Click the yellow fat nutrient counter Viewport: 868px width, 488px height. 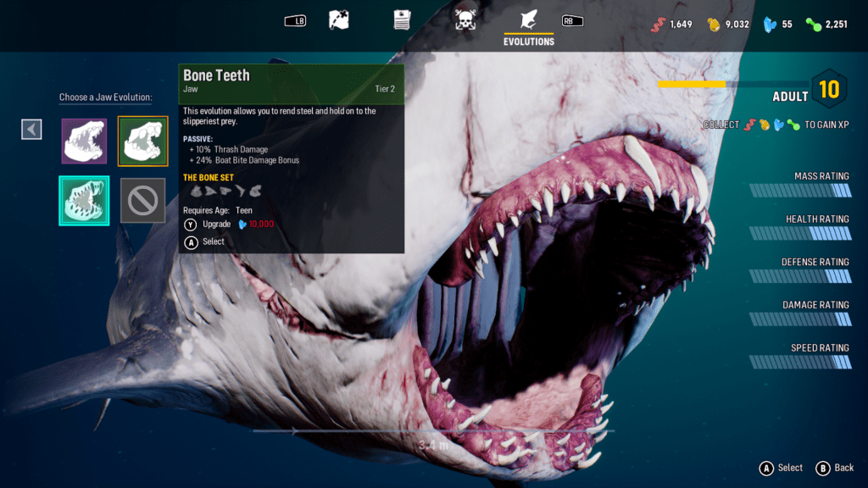pyautogui.click(x=728, y=25)
